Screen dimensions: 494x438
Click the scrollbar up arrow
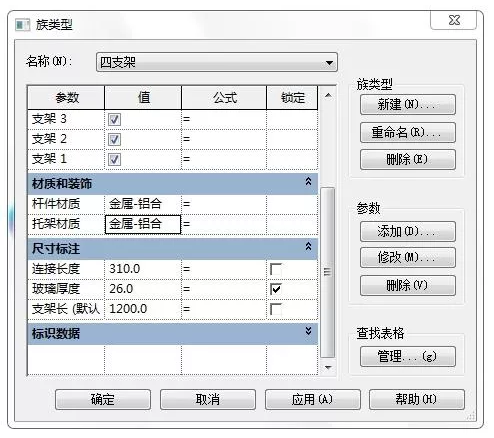(x=328, y=96)
